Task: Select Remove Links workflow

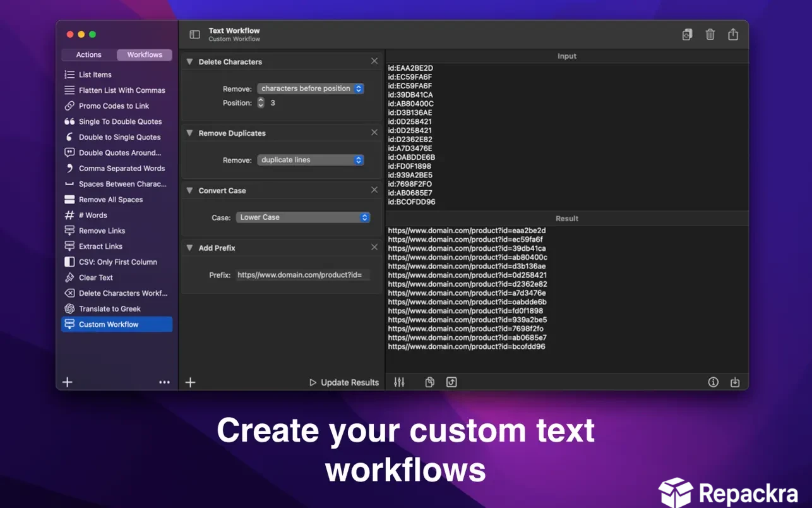Action: pos(117,231)
